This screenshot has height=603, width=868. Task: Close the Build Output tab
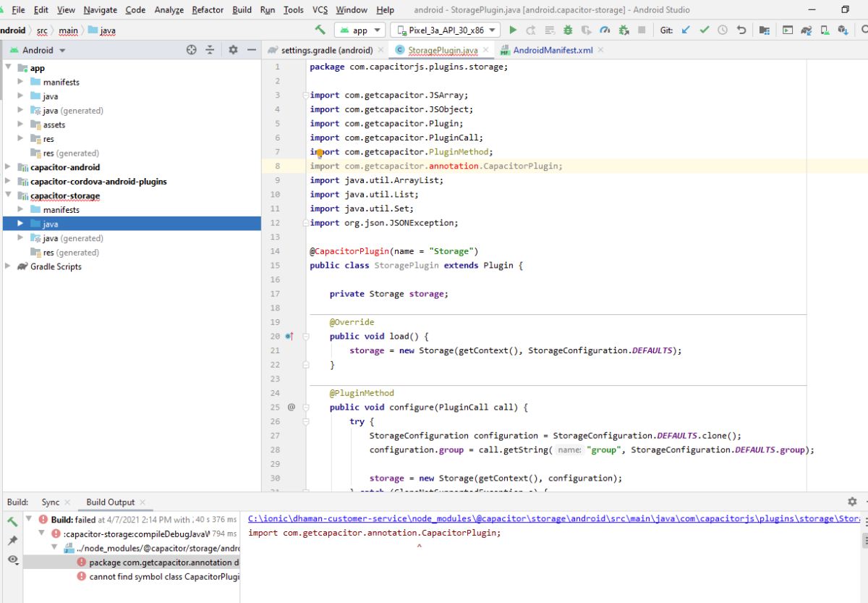pos(142,502)
